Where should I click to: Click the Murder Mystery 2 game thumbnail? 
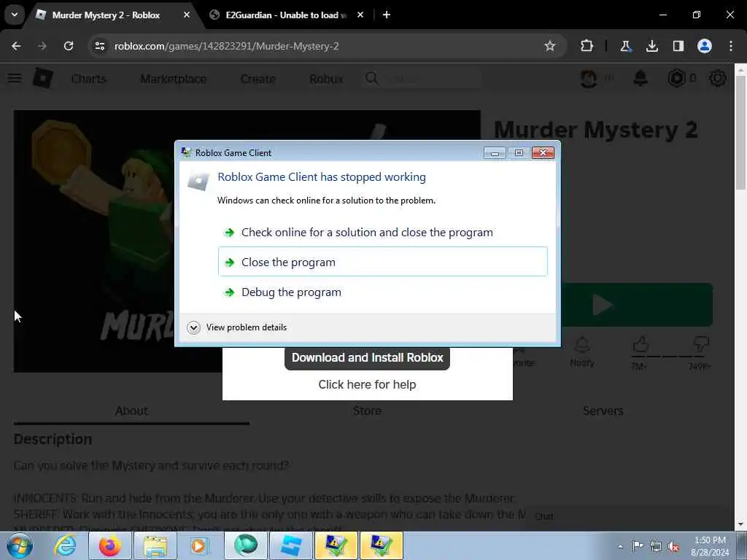click(94, 241)
